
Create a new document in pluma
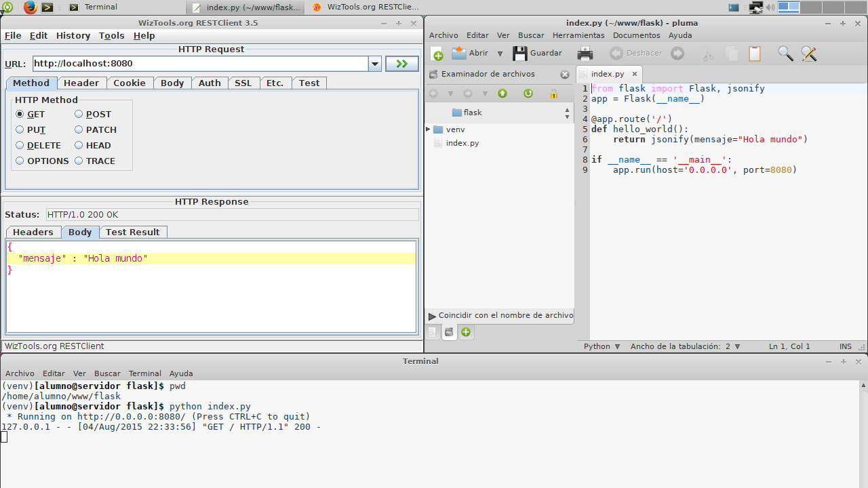pyautogui.click(x=437, y=54)
